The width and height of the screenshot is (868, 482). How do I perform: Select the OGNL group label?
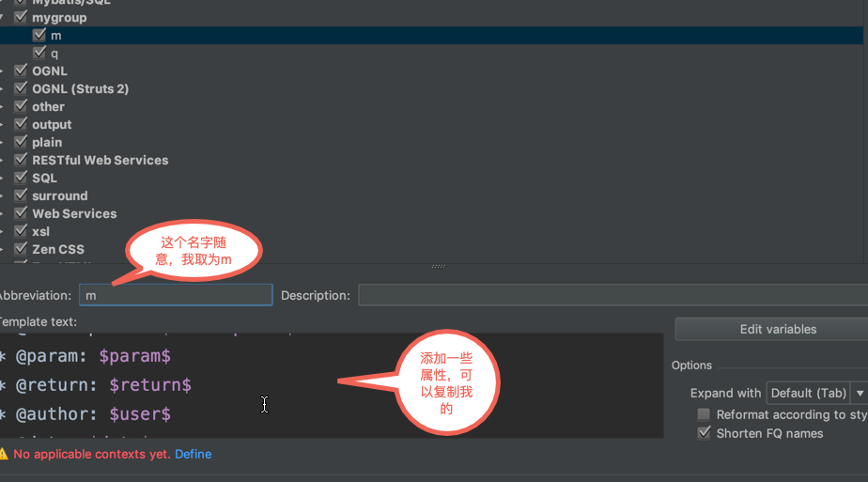pyautogui.click(x=49, y=70)
